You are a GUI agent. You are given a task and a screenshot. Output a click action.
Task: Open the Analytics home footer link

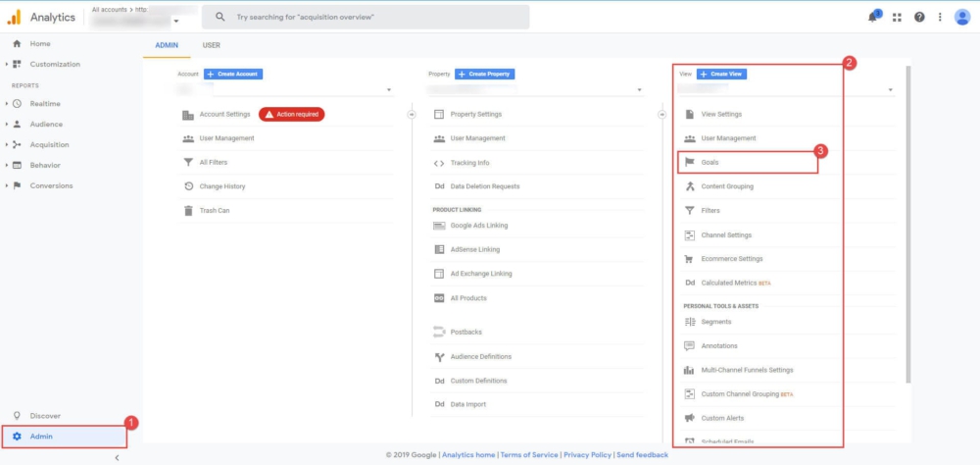(x=468, y=455)
